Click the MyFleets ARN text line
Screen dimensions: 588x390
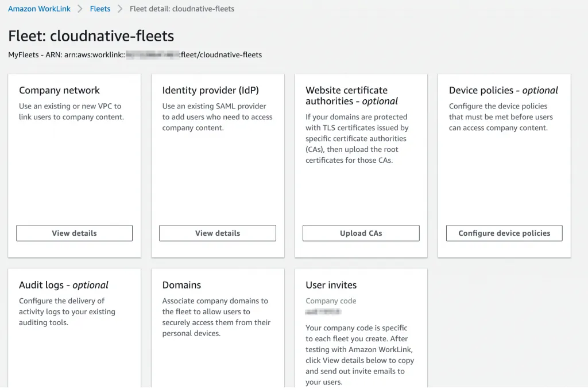tap(135, 55)
